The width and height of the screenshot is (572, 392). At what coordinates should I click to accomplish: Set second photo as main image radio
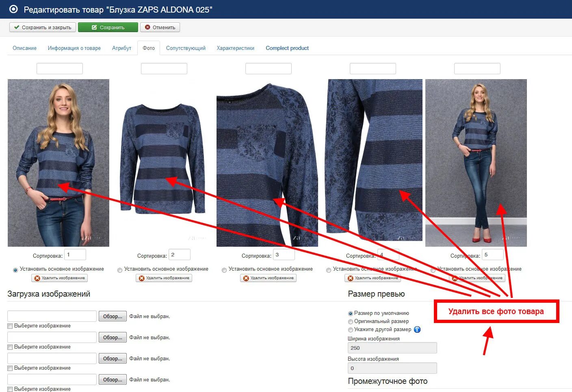pos(120,270)
